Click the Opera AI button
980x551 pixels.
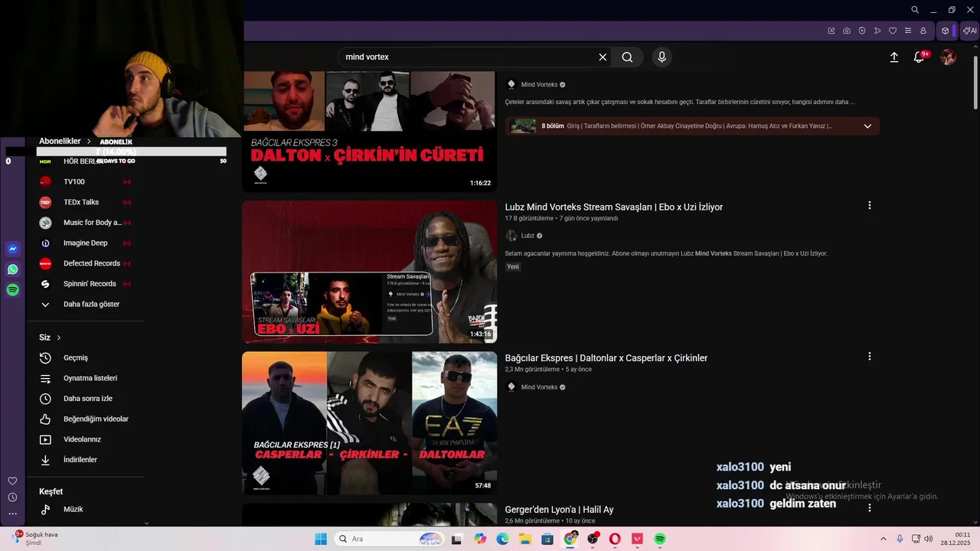[969, 31]
